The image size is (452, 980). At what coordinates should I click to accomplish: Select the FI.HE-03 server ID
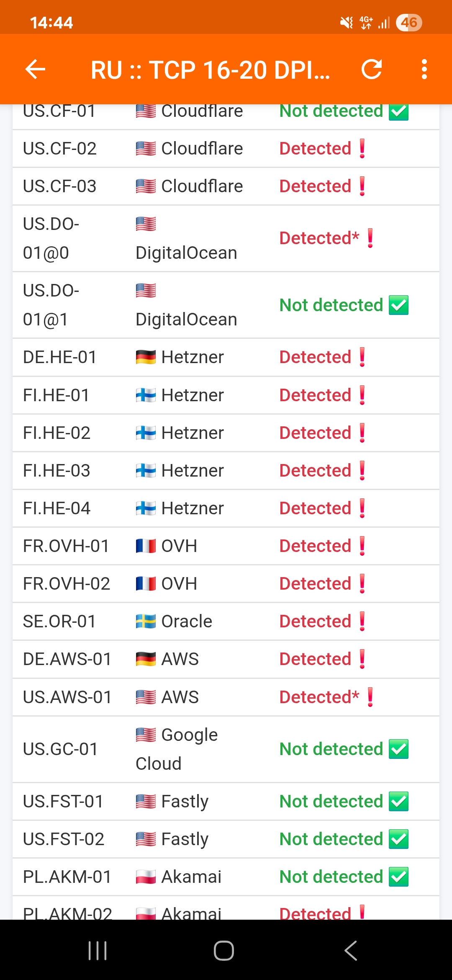pyautogui.click(x=56, y=471)
